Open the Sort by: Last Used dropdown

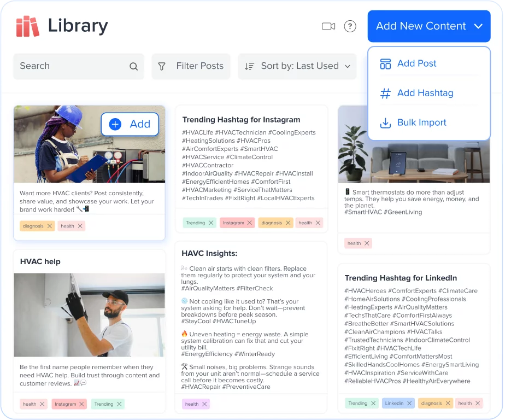tap(297, 66)
